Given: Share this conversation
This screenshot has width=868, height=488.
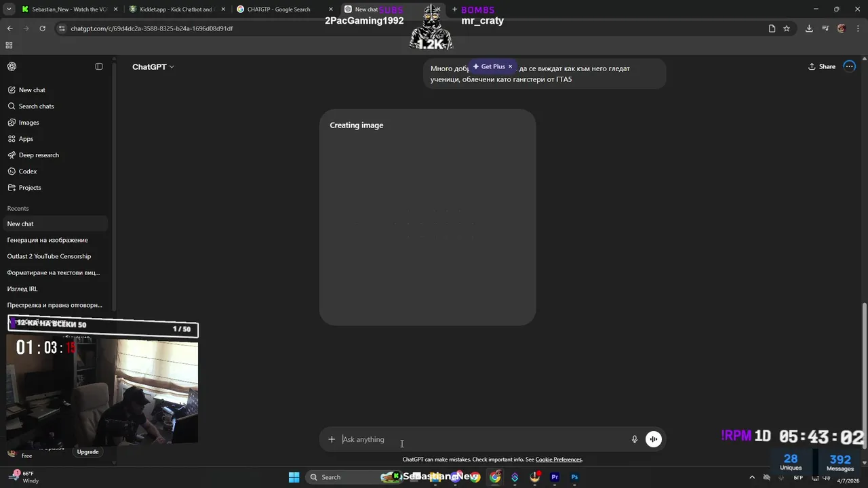Looking at the screenshot, I should click(x=822, y=66).
